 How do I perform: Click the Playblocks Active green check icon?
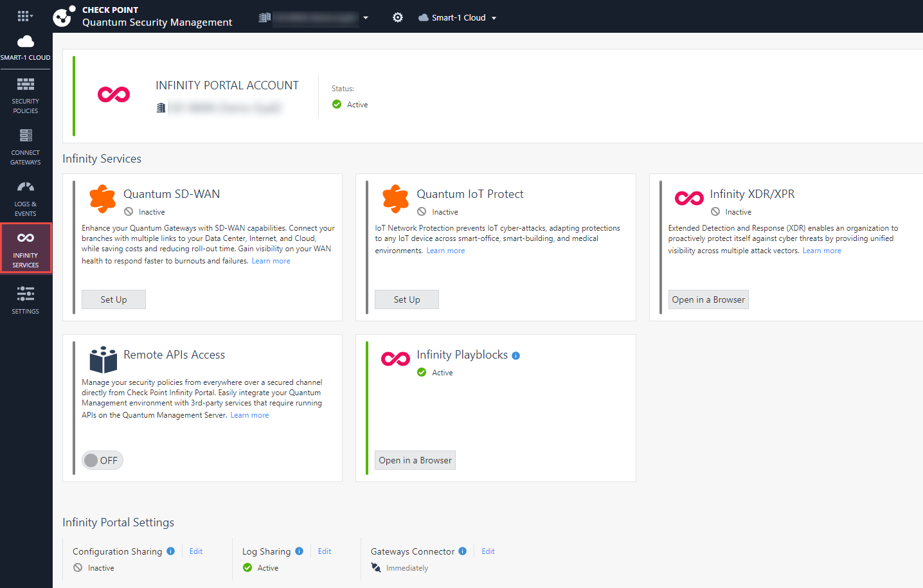pyautogui.click(x=422, y=372)
